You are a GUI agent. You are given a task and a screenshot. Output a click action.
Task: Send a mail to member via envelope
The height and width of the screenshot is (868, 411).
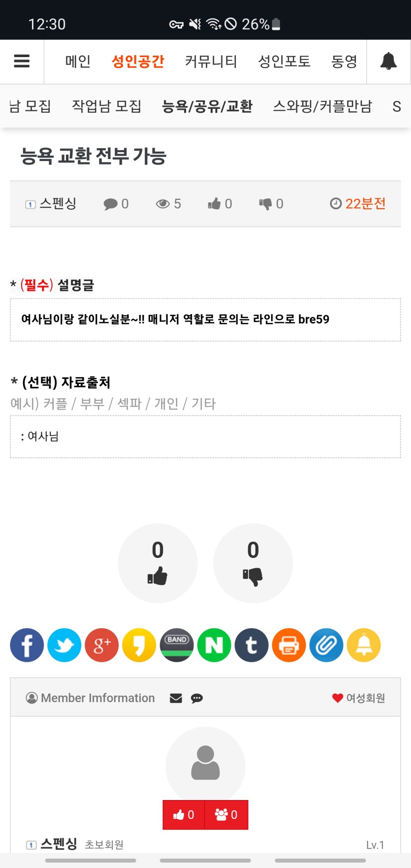176,698
